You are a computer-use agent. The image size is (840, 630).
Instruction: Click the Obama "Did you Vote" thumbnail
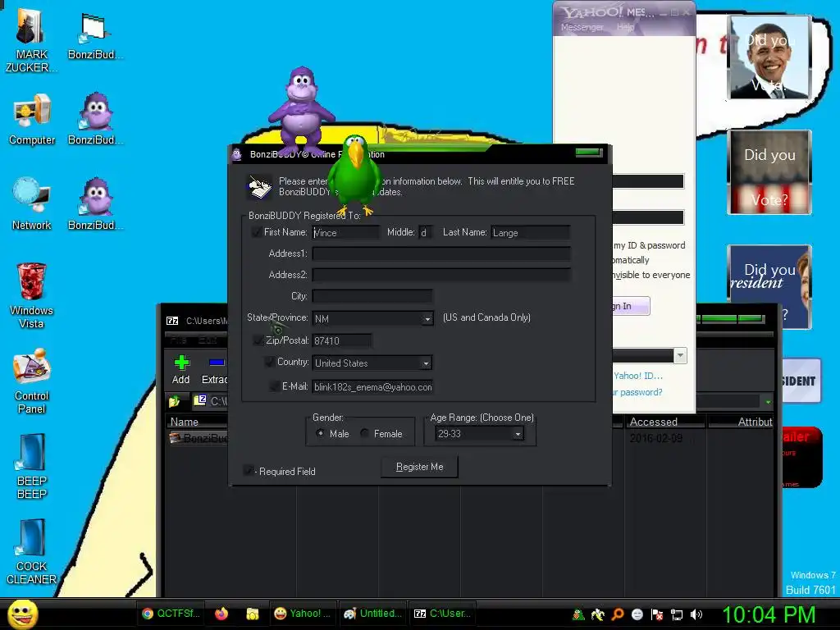(x=769, y=57)
